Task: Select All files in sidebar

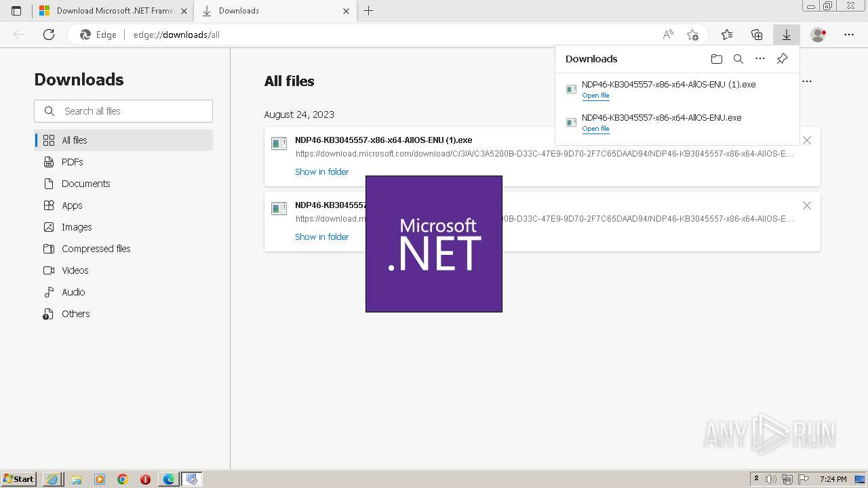Action: pos(123,140)
